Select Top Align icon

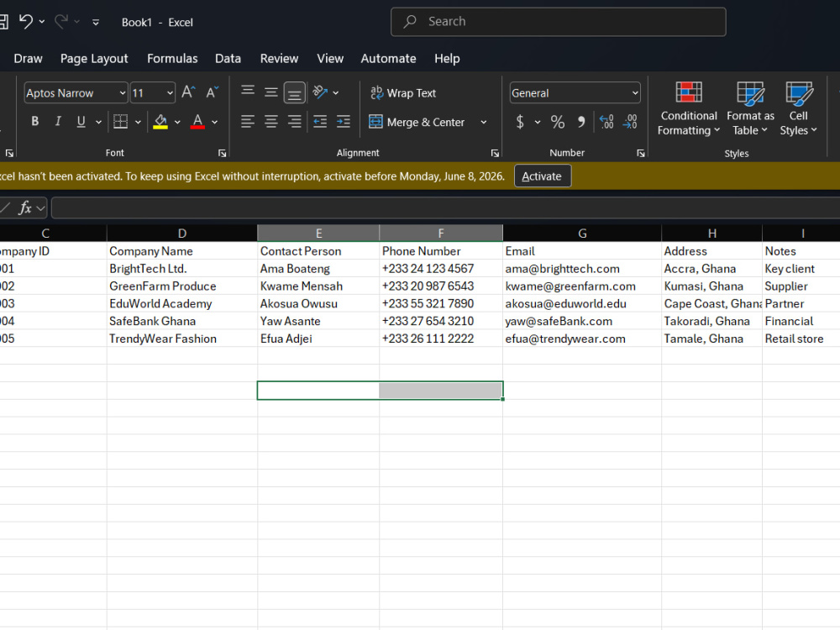click(248, 92)
